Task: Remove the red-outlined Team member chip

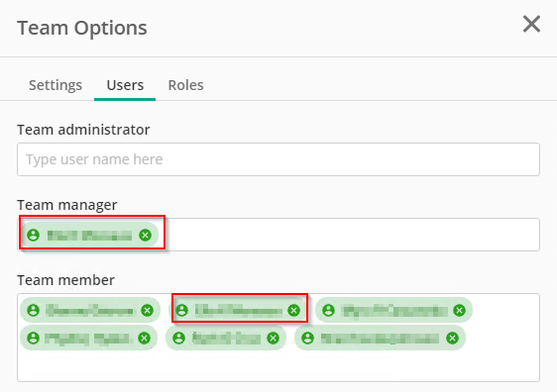Action: (293, 311)
